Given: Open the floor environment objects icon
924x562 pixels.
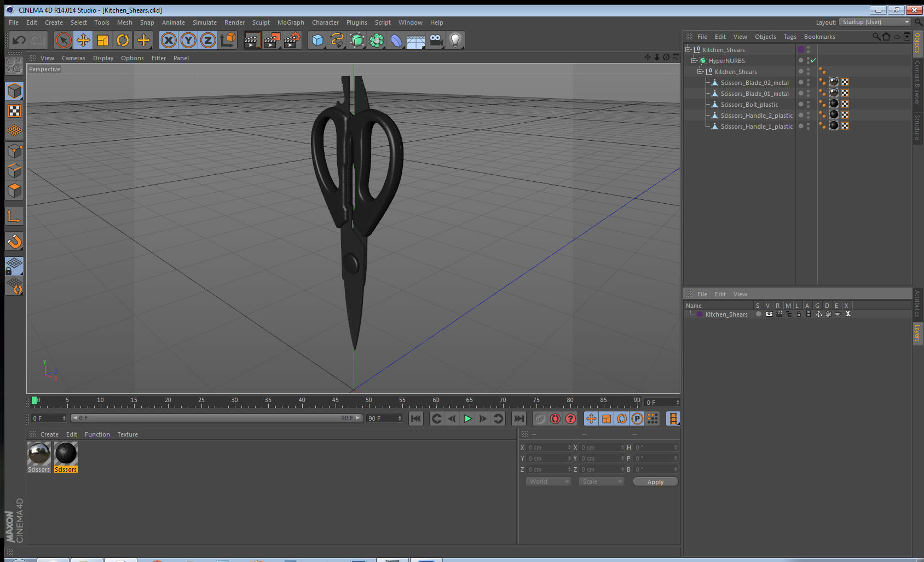Looking at the screenshot, I should tap(416, 40).
